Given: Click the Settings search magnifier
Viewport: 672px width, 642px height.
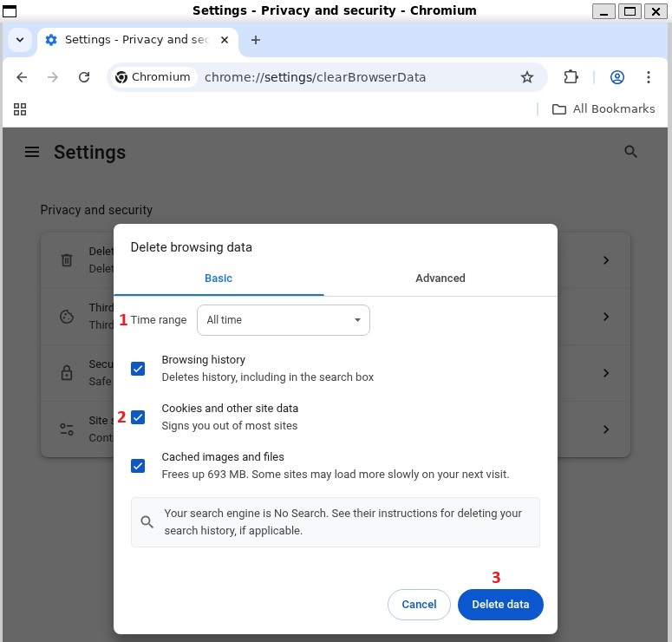Looking at the screenshot, I should click(x=630, y=152).
